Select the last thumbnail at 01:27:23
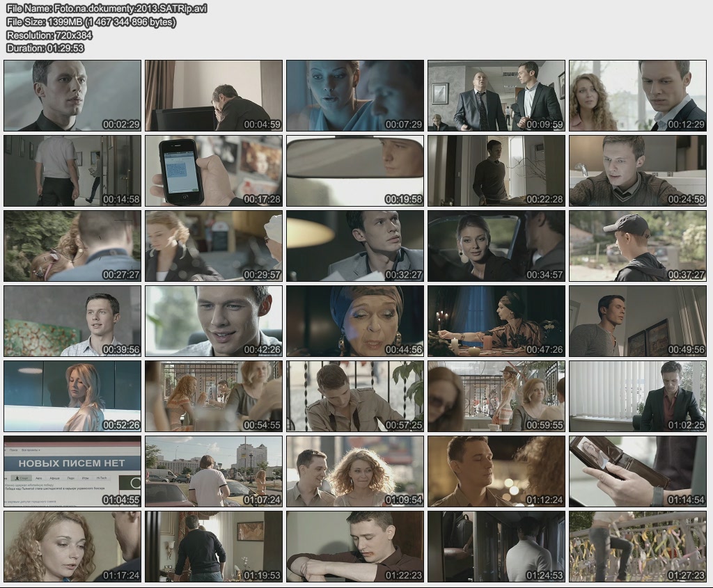This screenshot has width=713, height=588. pos(637,546)
